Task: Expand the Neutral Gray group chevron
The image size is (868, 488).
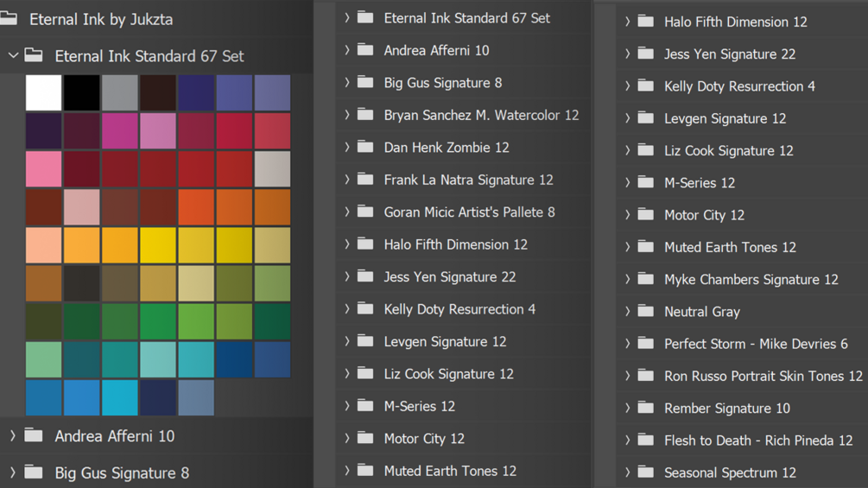Action: coord(627,312)
